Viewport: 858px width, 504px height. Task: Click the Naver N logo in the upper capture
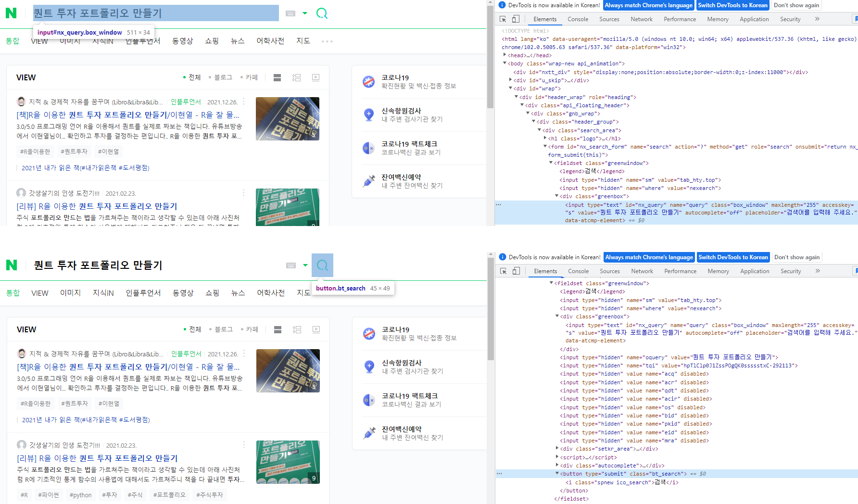click(x=11, y=13)
